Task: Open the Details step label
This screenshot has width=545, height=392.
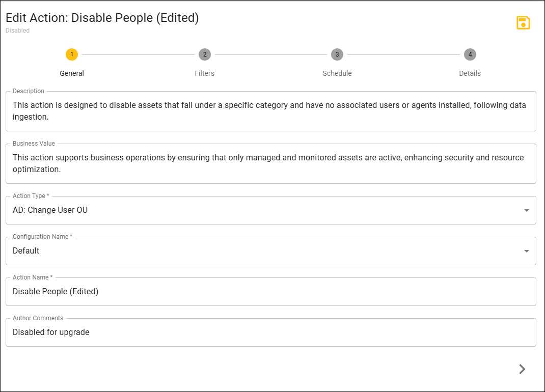Action: pyautogui.click(x=470, y=73)
